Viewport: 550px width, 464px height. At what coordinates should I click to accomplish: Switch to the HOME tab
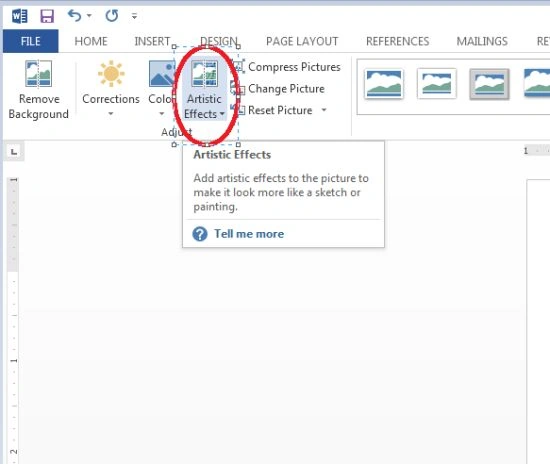[91, 41]
